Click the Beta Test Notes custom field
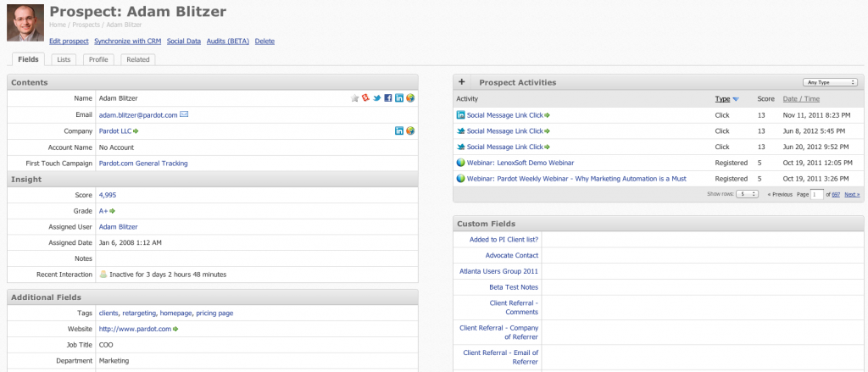This screenshot has height=372, width=868. (514, 287)
